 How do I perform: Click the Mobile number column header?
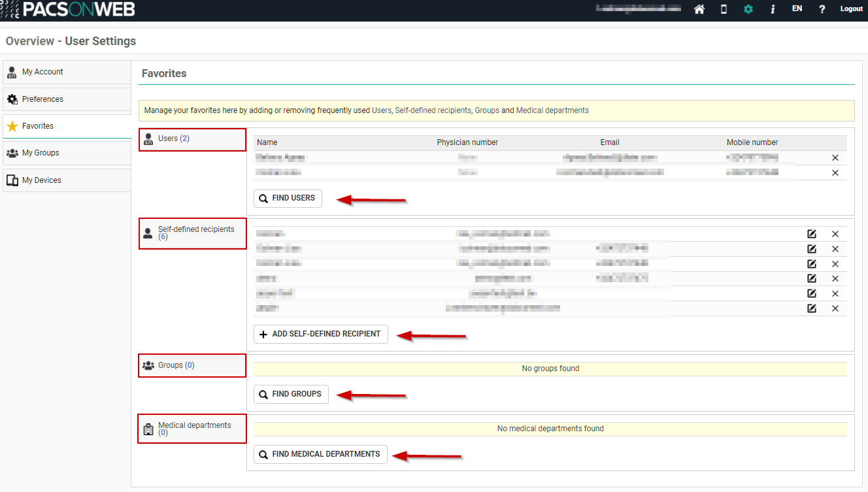coord(752,142)
